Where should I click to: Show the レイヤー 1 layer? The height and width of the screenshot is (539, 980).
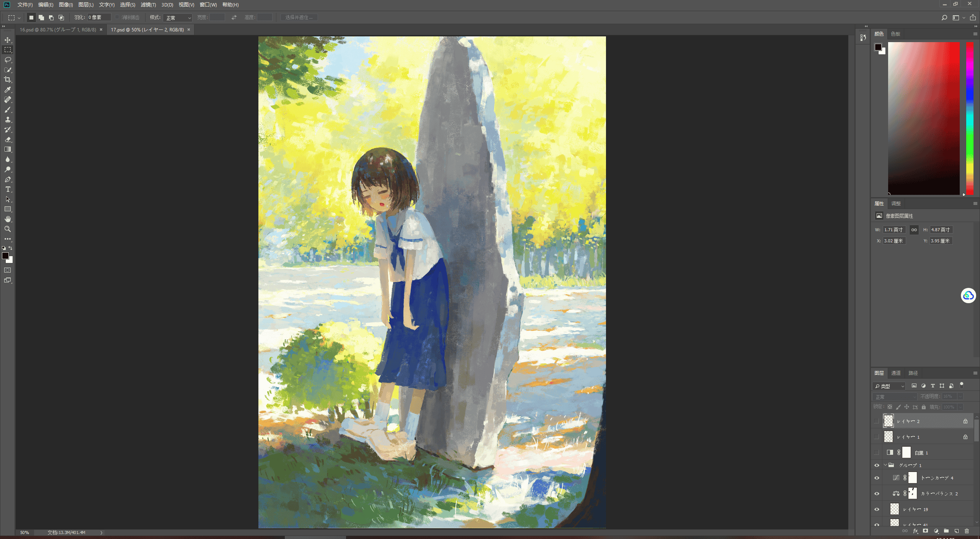coord(877,437)
